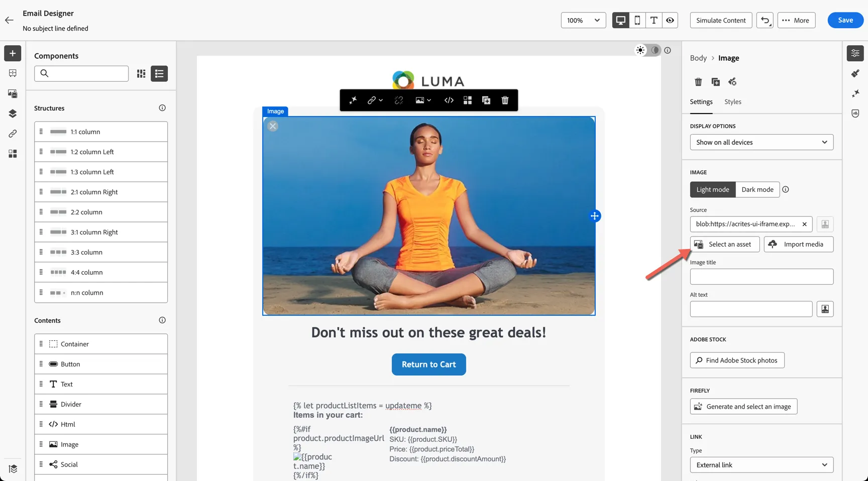
Task: Switch to the Styles tab
Action: 733,102
